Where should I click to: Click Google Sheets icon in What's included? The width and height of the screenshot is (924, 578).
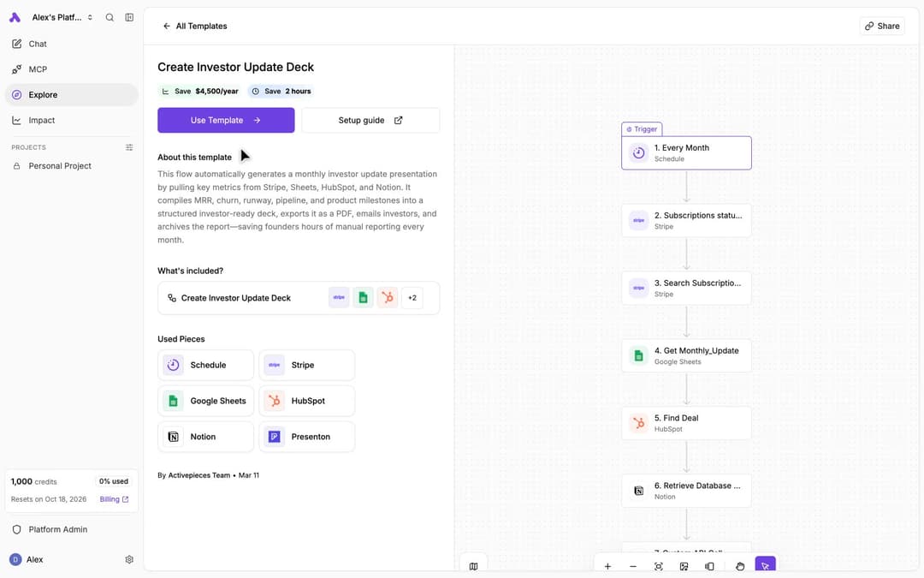click(363, 298)
